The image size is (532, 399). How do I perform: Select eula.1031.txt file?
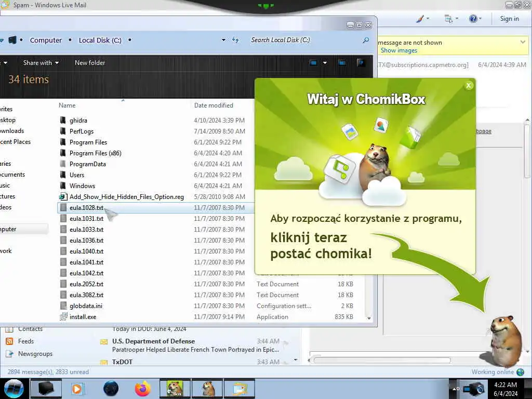86,219
